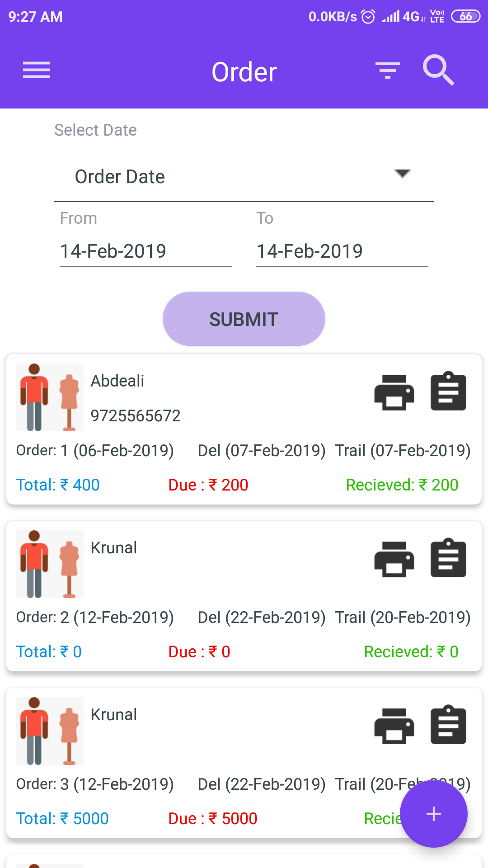
Task: Select the To date field
Action: tap(342, 251)
